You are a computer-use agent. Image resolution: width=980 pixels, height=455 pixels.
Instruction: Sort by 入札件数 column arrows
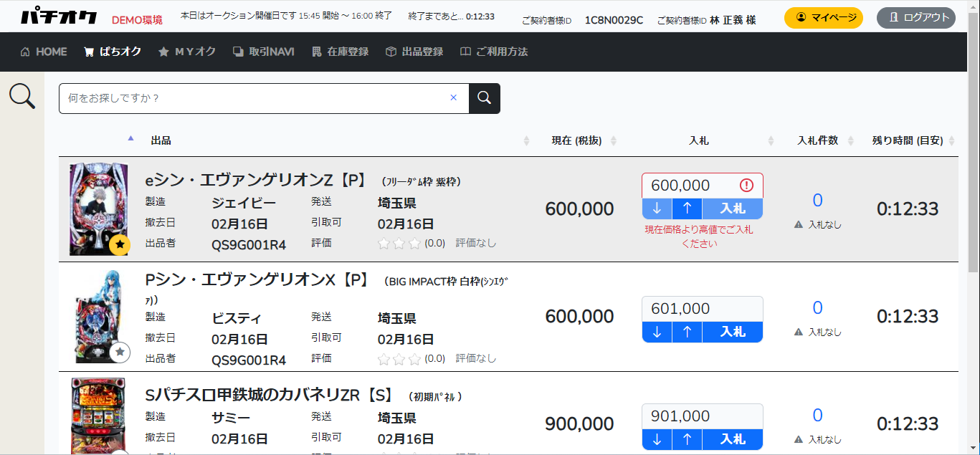[x=852, y=141]
